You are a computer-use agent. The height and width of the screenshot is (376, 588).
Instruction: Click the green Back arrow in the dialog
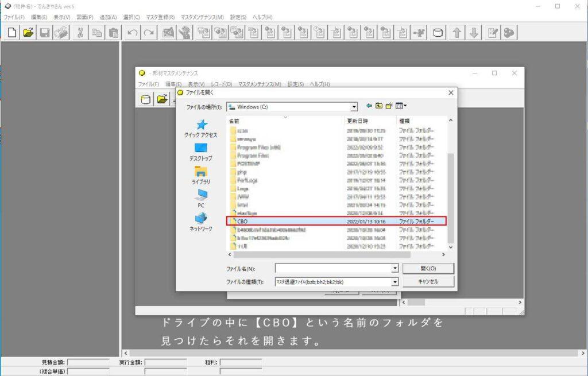369,106
